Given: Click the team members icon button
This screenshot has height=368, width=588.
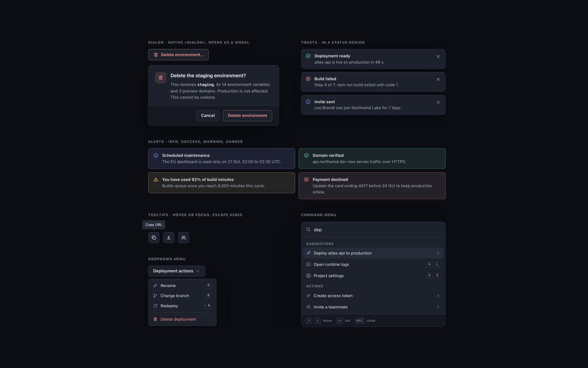Looking at the screenshot, I should [183, 237].
